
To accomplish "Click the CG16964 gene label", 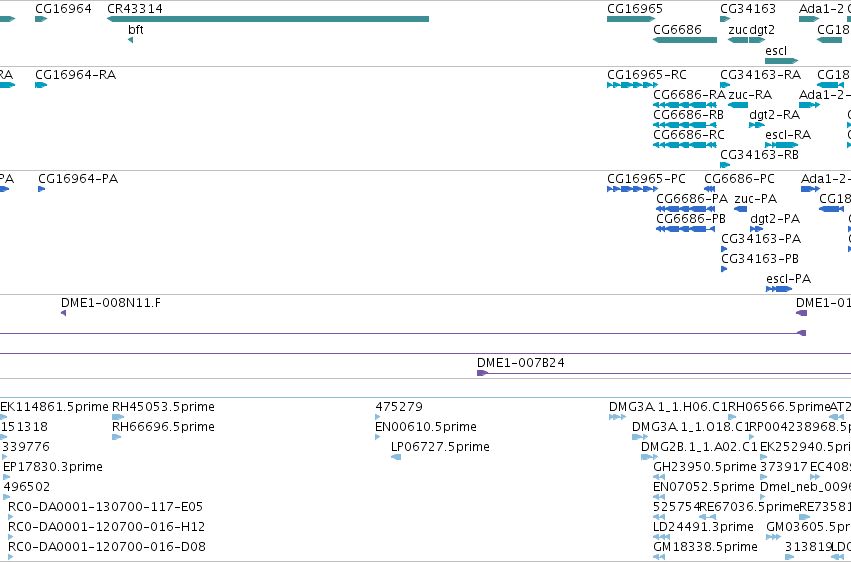I will point(63,9).
